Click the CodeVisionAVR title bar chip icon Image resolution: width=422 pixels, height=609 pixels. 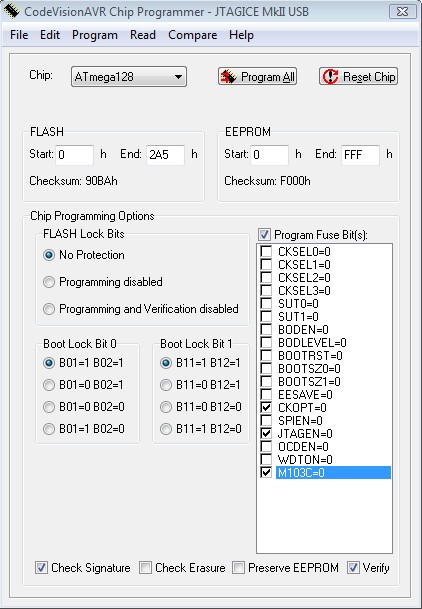[x=11, y=11]
